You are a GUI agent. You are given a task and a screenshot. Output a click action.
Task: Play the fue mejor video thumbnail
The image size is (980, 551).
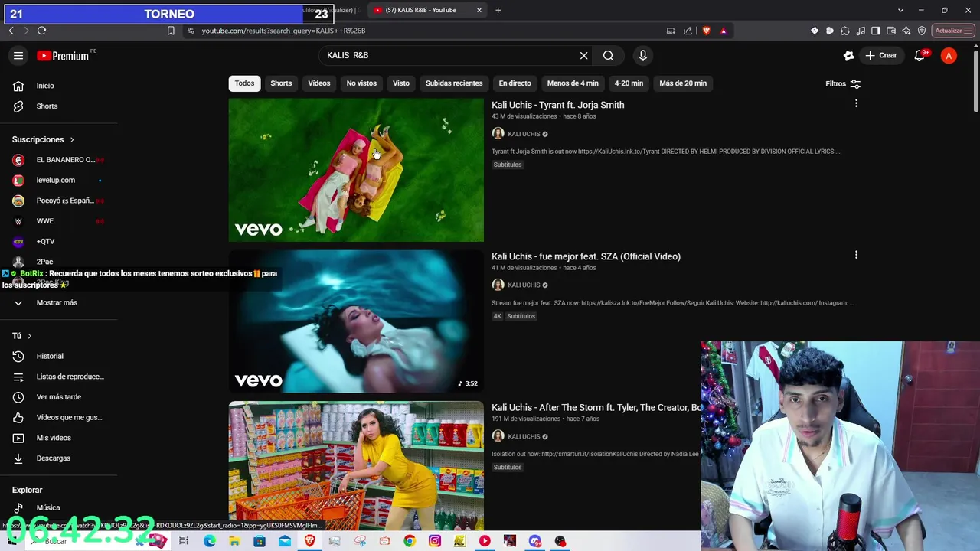tap(356, 321)
